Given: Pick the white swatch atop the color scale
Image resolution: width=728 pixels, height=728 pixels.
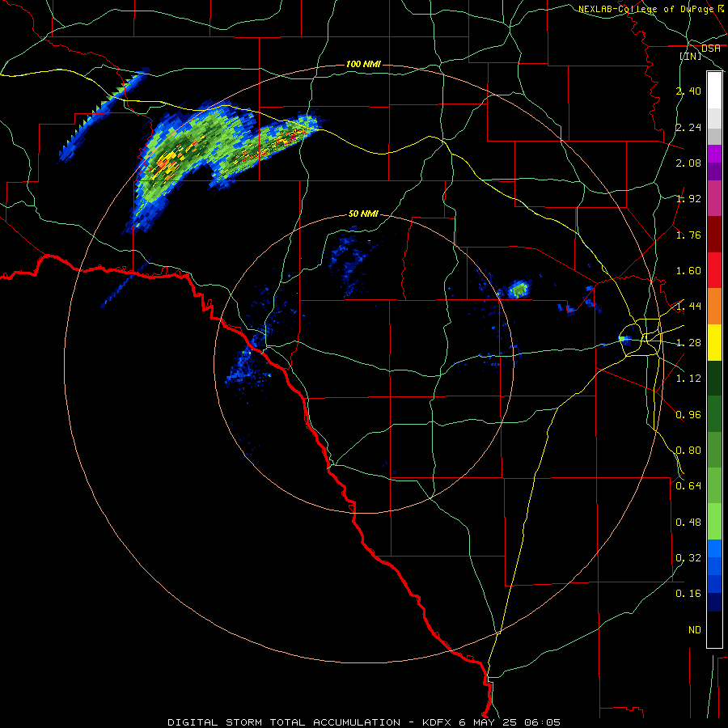Looking at the screenshot, I should 714,91.
